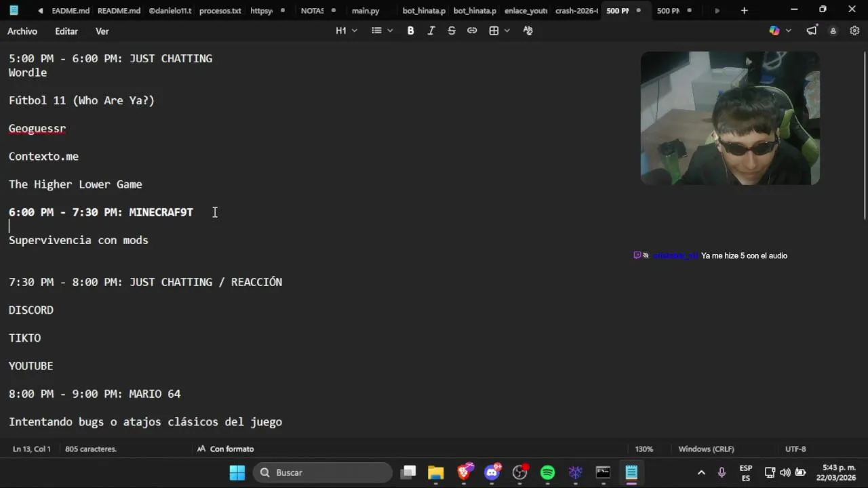Click the battery icon in the system tray

click(800, 472)
